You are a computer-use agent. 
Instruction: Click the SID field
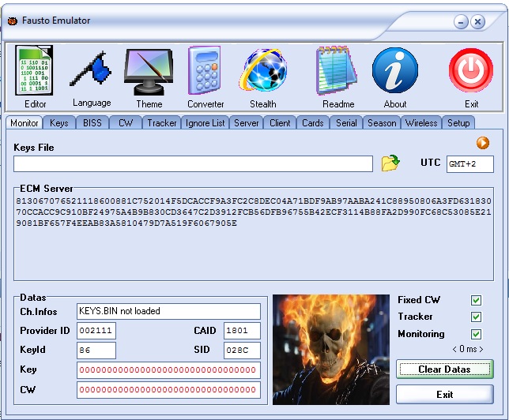[242, 351]
